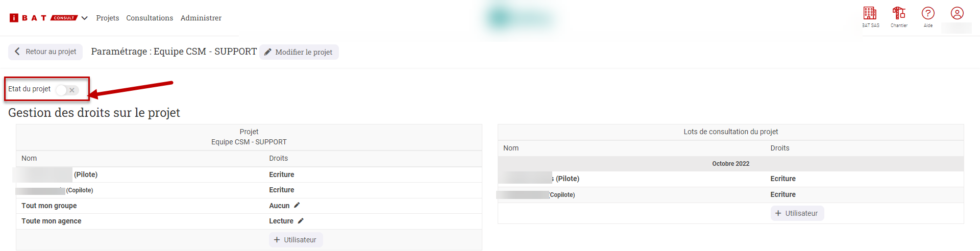Click the Etat du projet label

(29, 89)
